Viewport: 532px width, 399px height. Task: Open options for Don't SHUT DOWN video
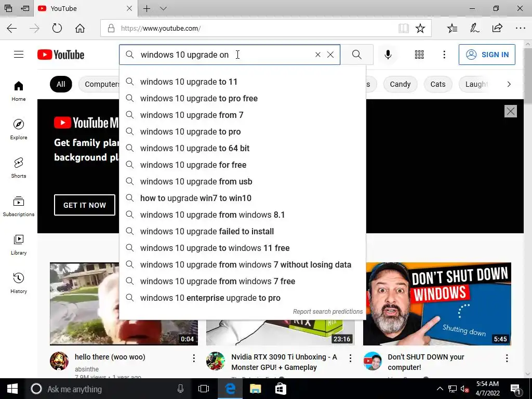pyautogui.click(x=507, y=358)
